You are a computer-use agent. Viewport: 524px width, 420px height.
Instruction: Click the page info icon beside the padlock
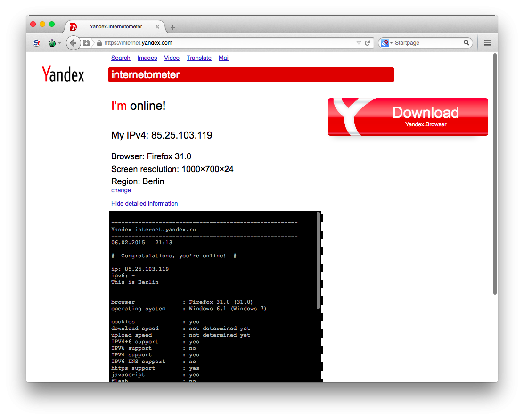point(86,43)
